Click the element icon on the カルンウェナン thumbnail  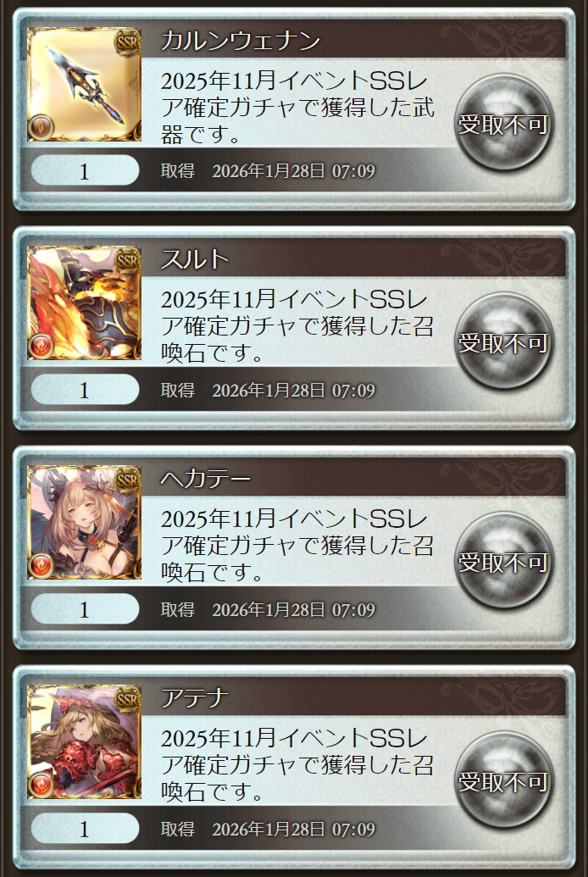click(41, 126)
